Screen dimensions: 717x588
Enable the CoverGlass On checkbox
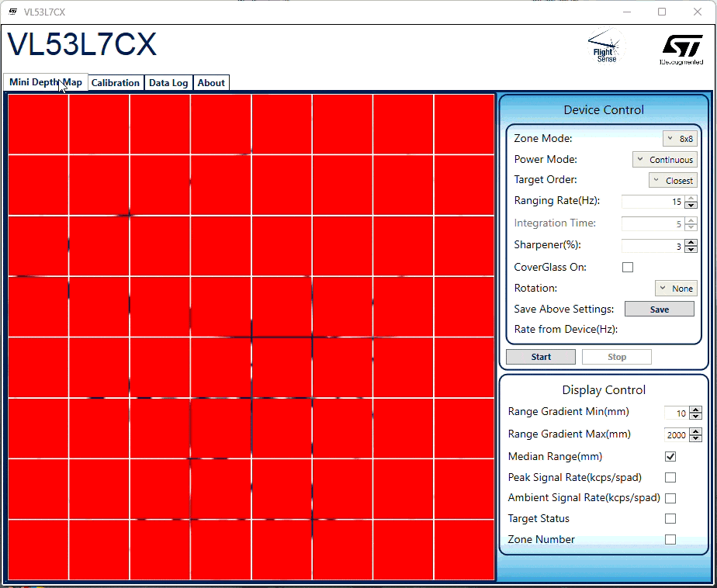tap(627, 267)
